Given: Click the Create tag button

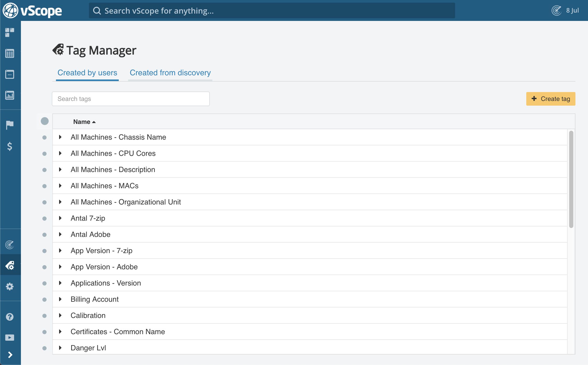Looking at the screenshot, I should pyautogui.click(x=551, y=99).
